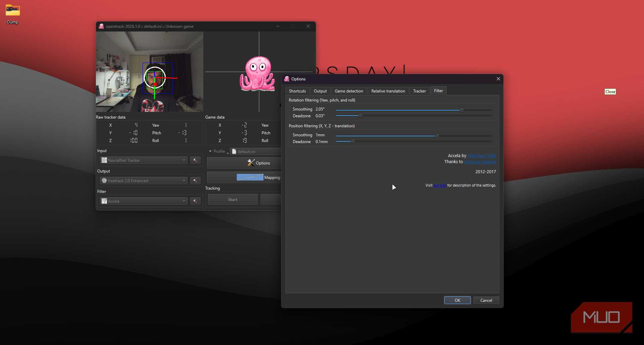Click the rotation Smoothing 2.05° value
This screenshot has height=345, width=644.
click(320, 109)
